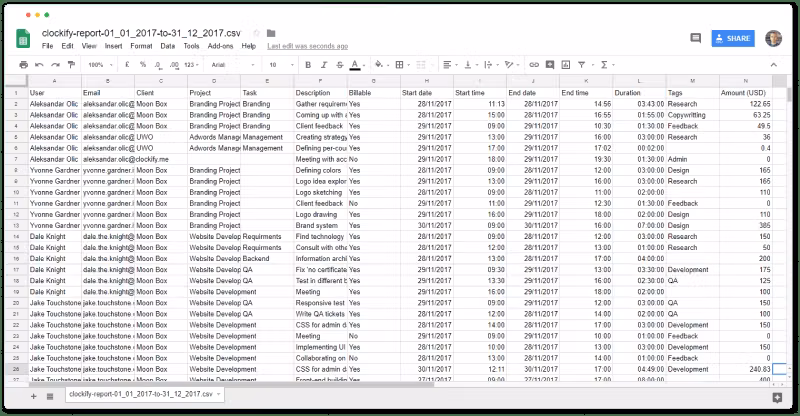The width and height of the screenshot is (800, 416).
Task: Open the font size dropdown
Action: pyautogui.click(x=278, y=64)
